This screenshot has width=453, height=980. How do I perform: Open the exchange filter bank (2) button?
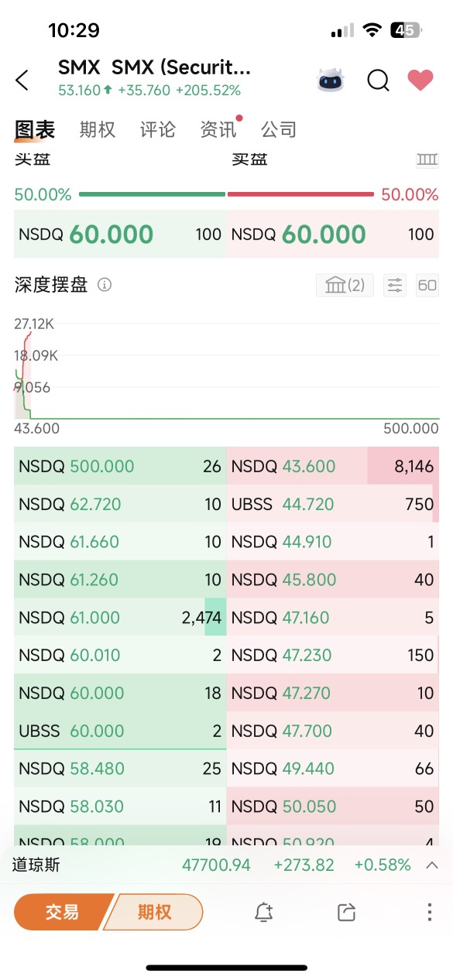pos(345,285)
